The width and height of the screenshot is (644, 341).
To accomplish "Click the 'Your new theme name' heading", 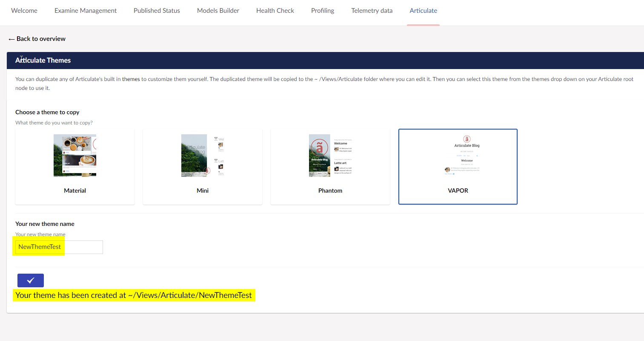I will tap(45, 224).
